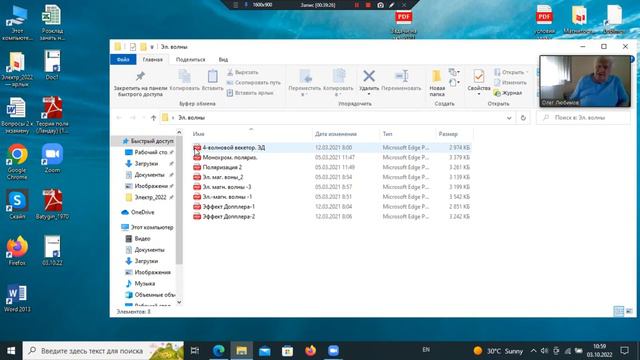This screenshot has height=360, width=640.
Task: Open Google Chrome from the desktop
Action: click(17, 162)
